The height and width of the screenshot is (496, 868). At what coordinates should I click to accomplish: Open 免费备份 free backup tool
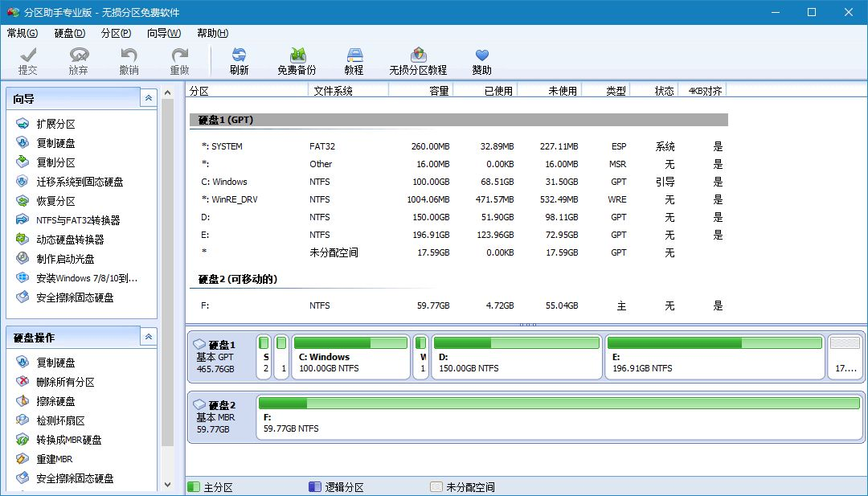click(x=297, y=61)
